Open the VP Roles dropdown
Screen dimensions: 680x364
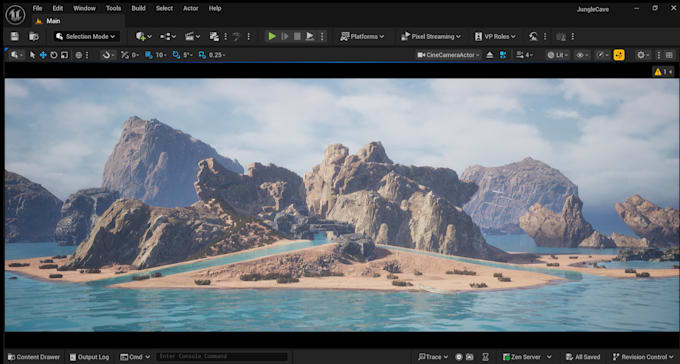pyautogui.click(x=495, y=36)
